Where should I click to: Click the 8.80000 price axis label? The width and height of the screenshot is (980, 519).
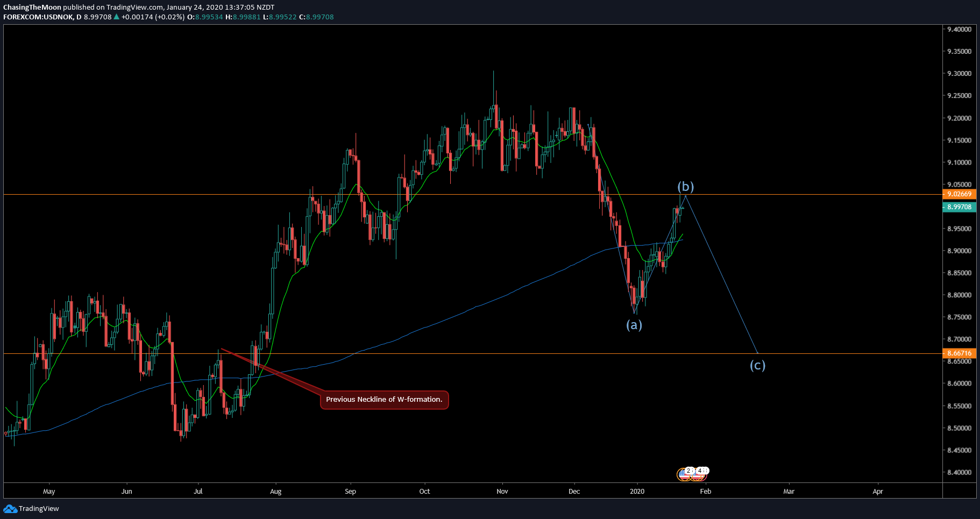coord(959,295)
